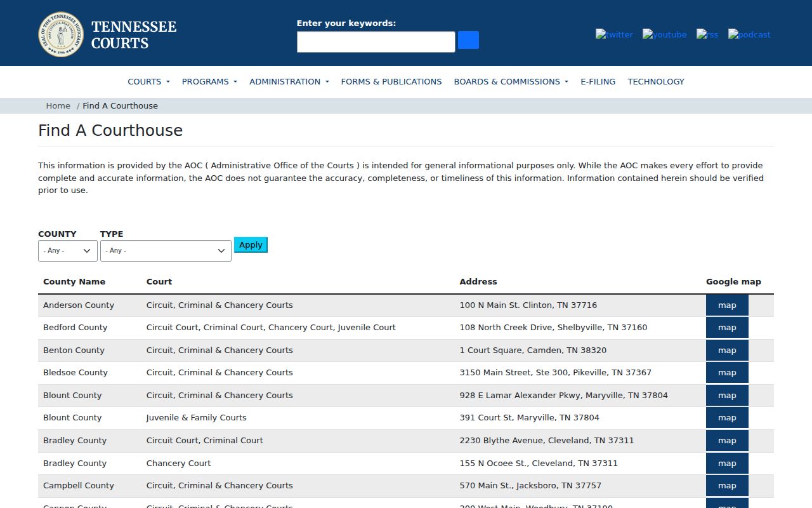Click address 1 Court Square, Camden
The width and height of the screenshot is (812, 508).
click(533, 351)
